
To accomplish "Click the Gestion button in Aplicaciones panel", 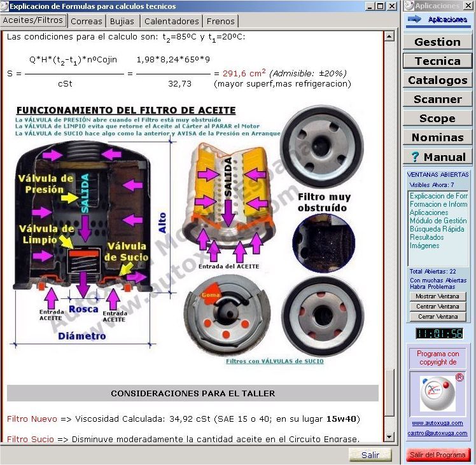I will tap(437, 42).
